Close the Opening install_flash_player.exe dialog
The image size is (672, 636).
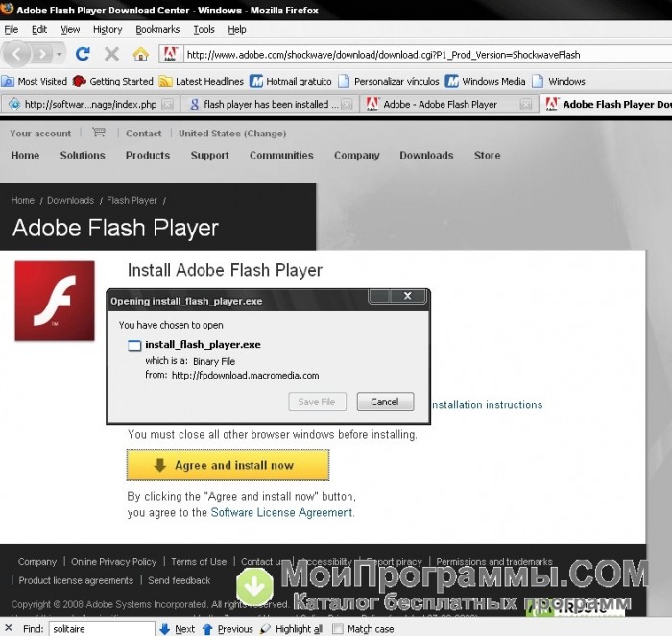tap(407, 296)
